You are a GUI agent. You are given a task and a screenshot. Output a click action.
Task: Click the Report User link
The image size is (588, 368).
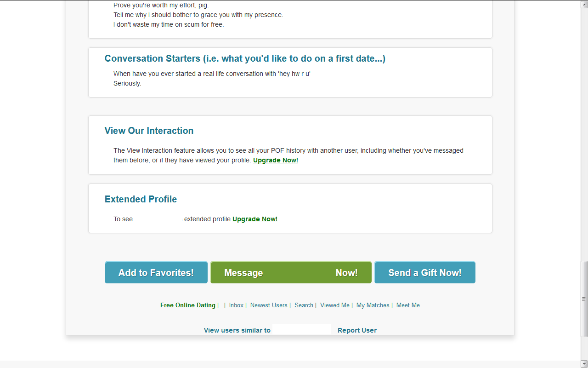pos(357,330)
